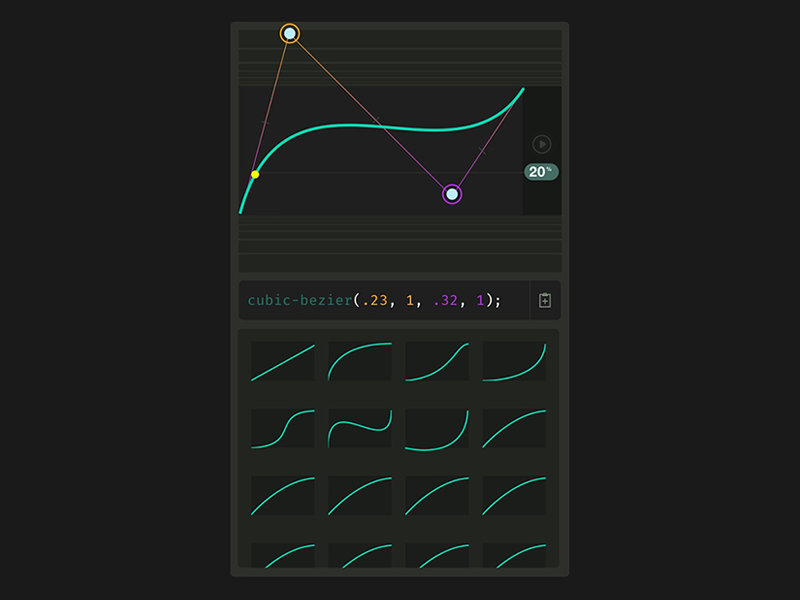This screenshot has height=600, width=800.
Task: Copy the cubic-bezier value to clipboard
Action: tap(545, 299)
